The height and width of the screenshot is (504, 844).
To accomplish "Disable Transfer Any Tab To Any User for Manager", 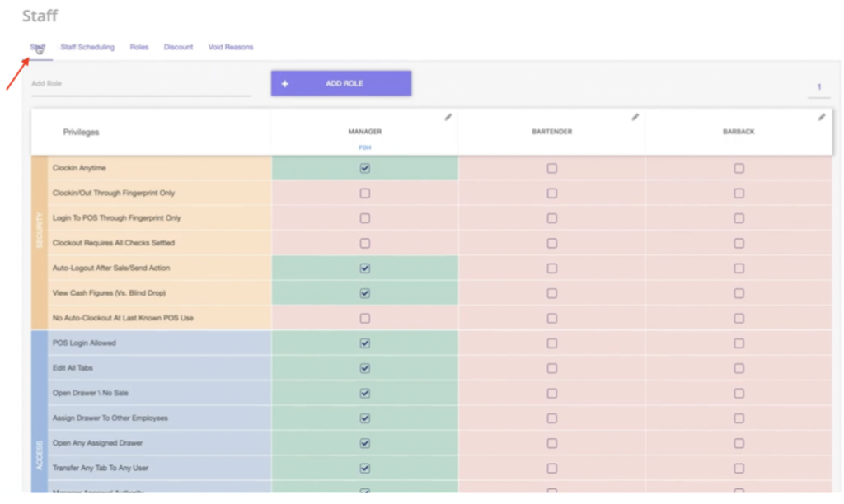I will point(363,468).
